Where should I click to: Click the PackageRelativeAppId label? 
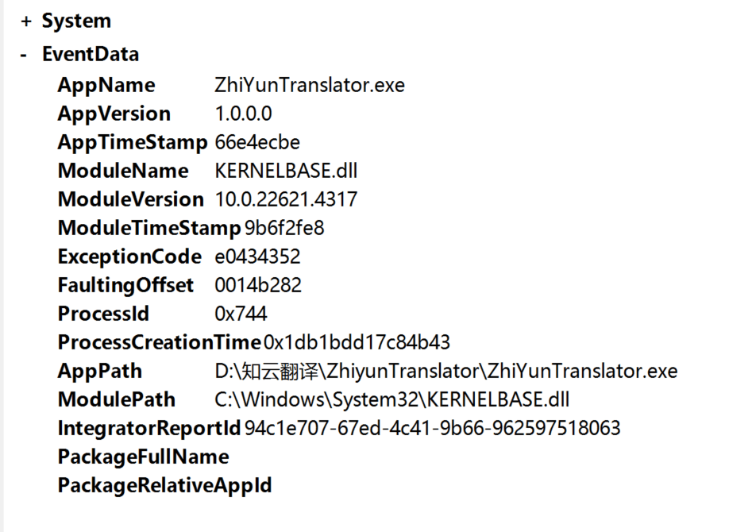(165, 485)
